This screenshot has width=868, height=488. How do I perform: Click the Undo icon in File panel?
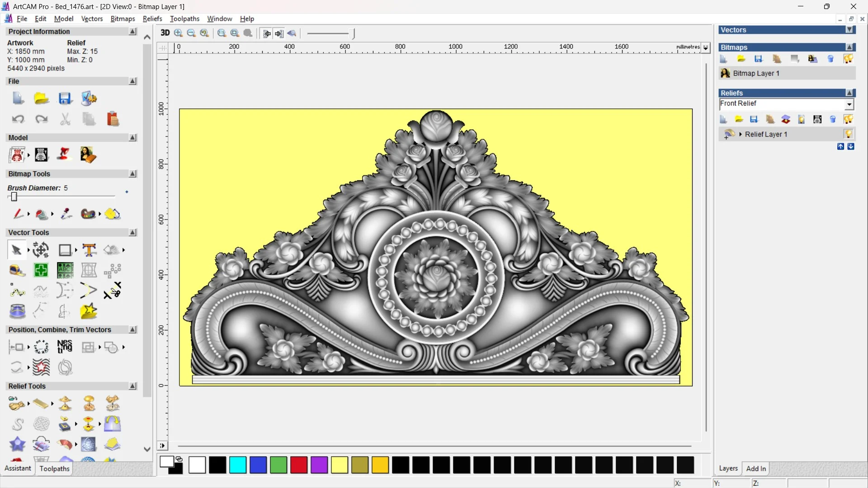(x=18, y=119)
